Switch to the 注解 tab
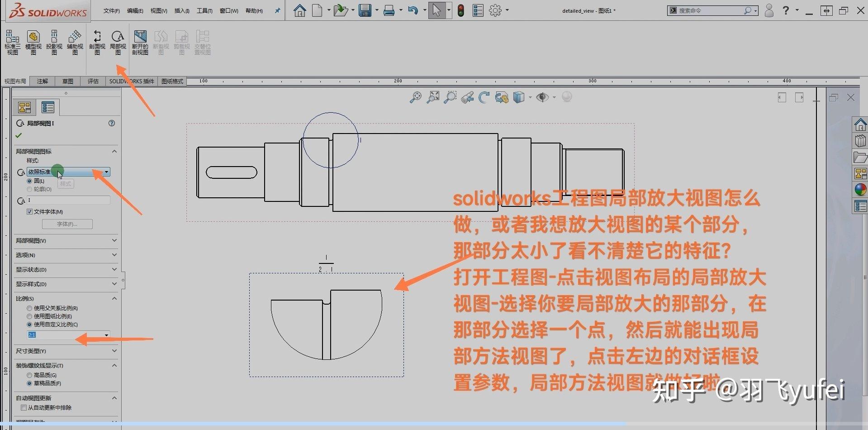Image resolution: width=868 pixels, height=430 pixels. coord(43,81)
